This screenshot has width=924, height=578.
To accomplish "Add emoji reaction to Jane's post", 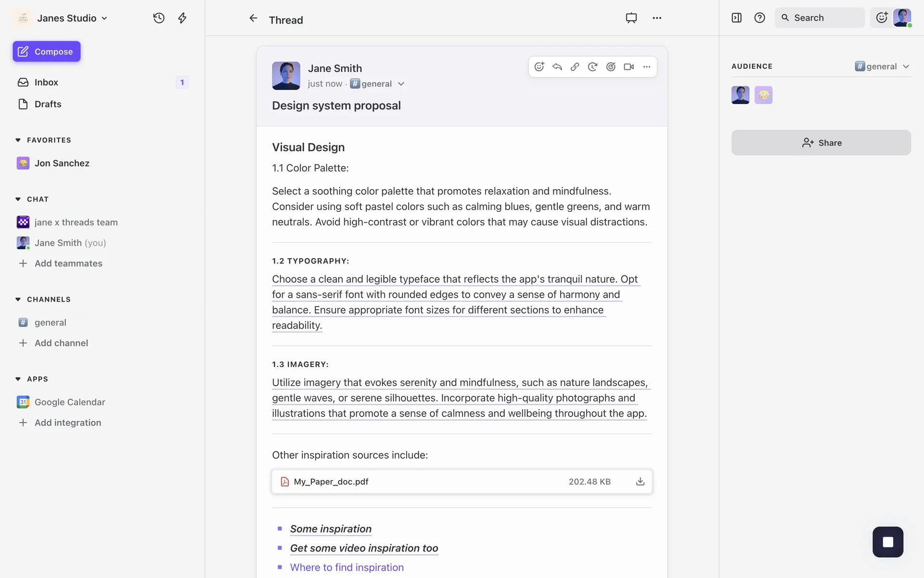I will 539,67.
